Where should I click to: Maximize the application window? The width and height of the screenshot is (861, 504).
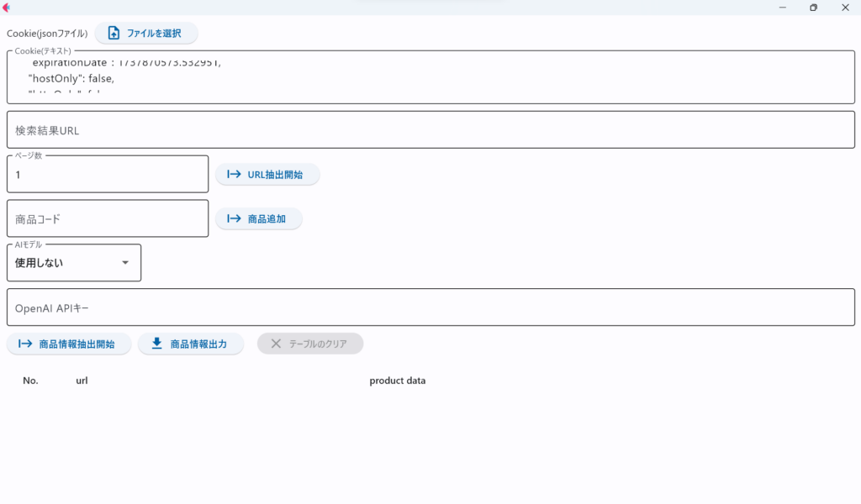813,8
